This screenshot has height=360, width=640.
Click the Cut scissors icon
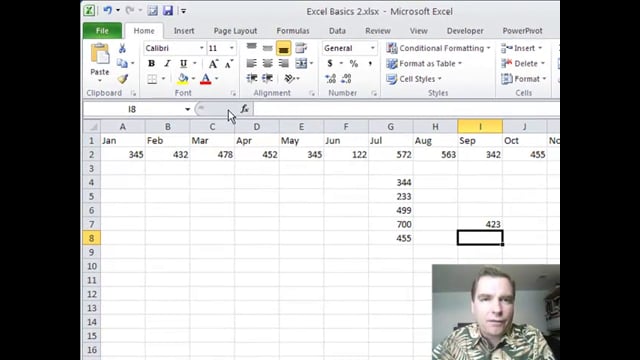pyautogui.click(x=122, y=49)
